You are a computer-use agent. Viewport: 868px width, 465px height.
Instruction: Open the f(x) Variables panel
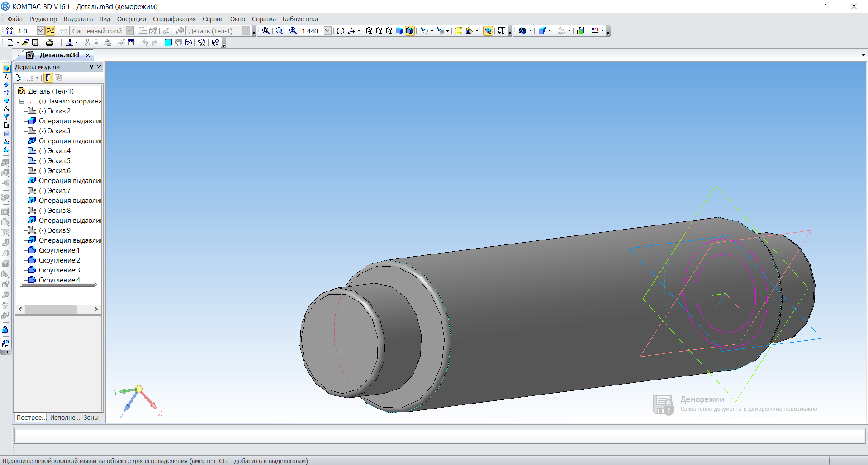[189, 42]
